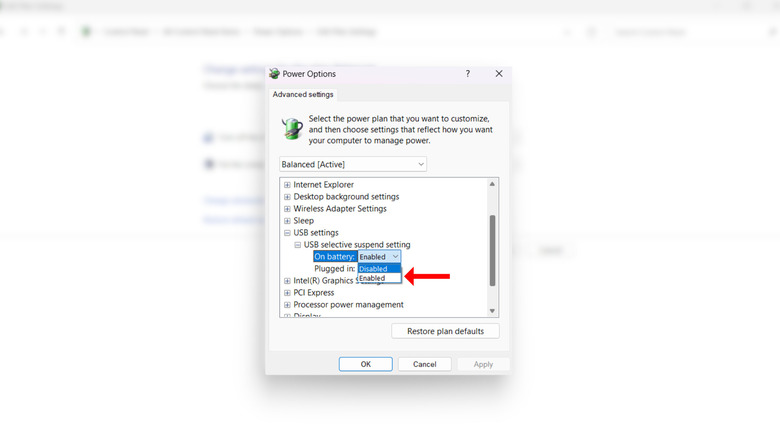
Task: Select the On battery: label
Action: point(334,256)
